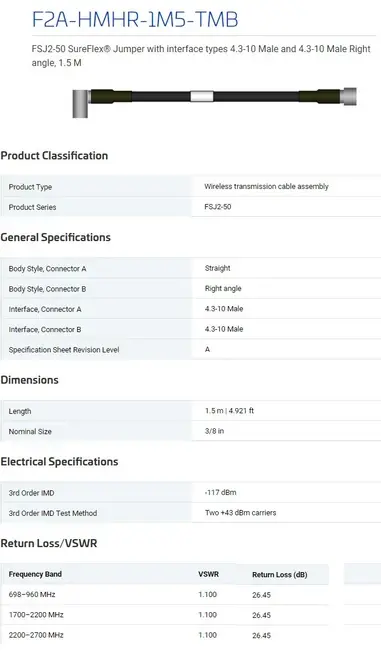The height and width of the screenshot is (659, 381).
Task: Select 'Wireless transmission cable assembly' value
Action: [x=266, y=186]
